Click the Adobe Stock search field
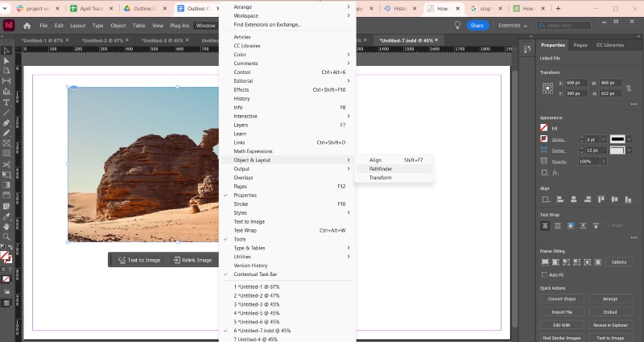The height and width of the screenshot is (342, 644). pos(564,26)
